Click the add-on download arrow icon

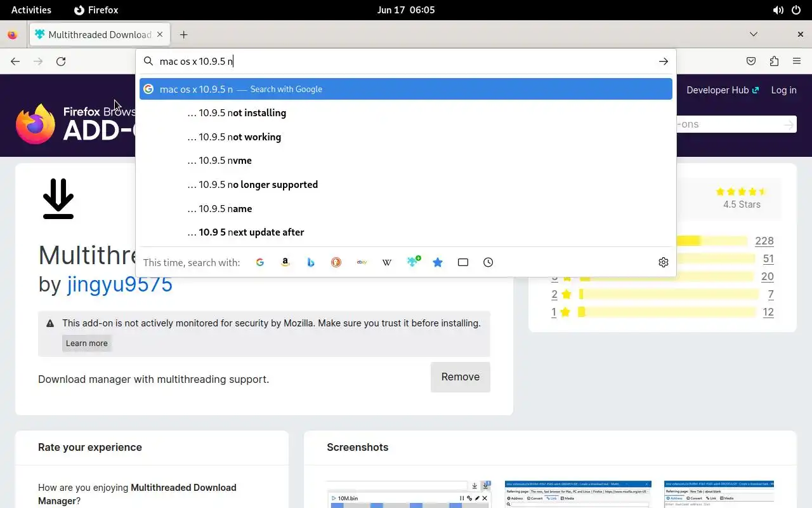click(58, 199)
